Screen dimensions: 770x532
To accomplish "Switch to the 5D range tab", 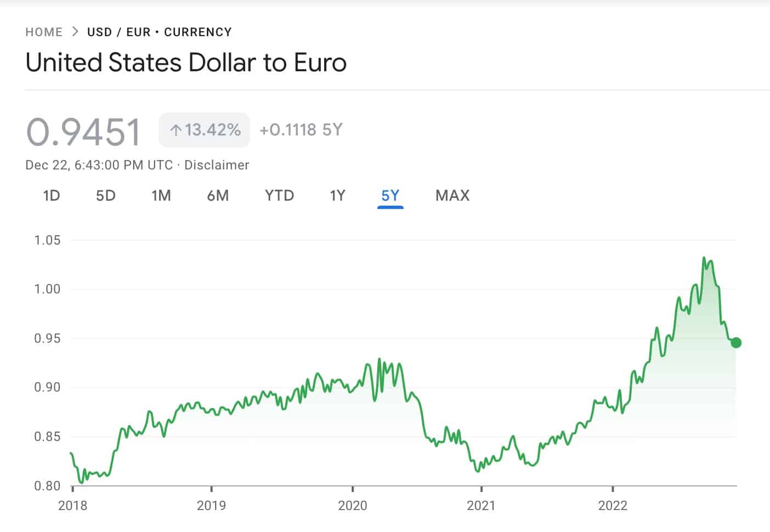I will tap(106, 196).
